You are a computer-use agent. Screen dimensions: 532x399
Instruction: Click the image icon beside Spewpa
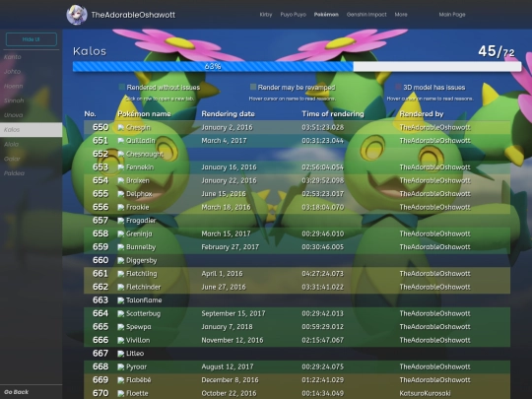[x=121, y=327]
